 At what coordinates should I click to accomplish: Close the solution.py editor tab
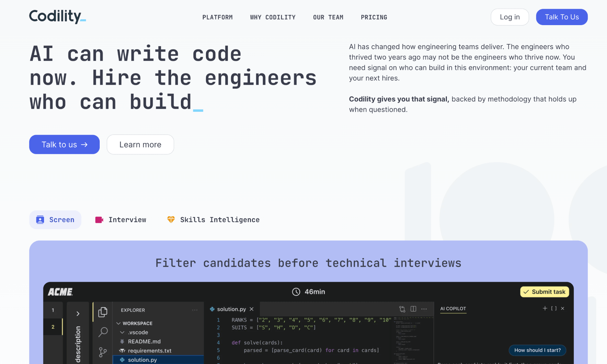(251, 309)
